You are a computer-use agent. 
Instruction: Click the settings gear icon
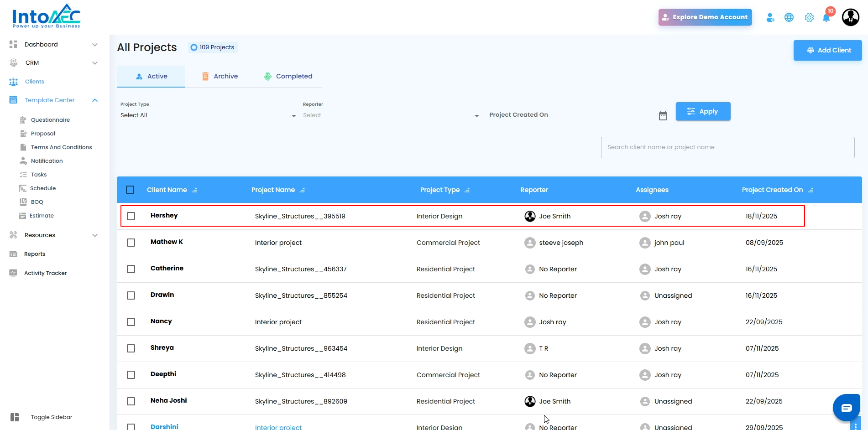tap(809, 18)
